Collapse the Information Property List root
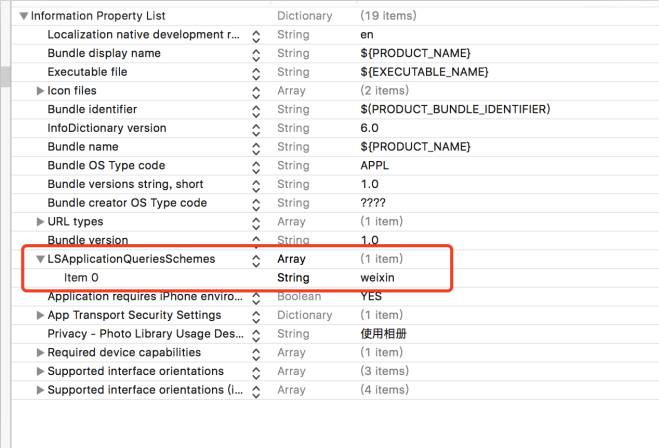 [24, 16]
